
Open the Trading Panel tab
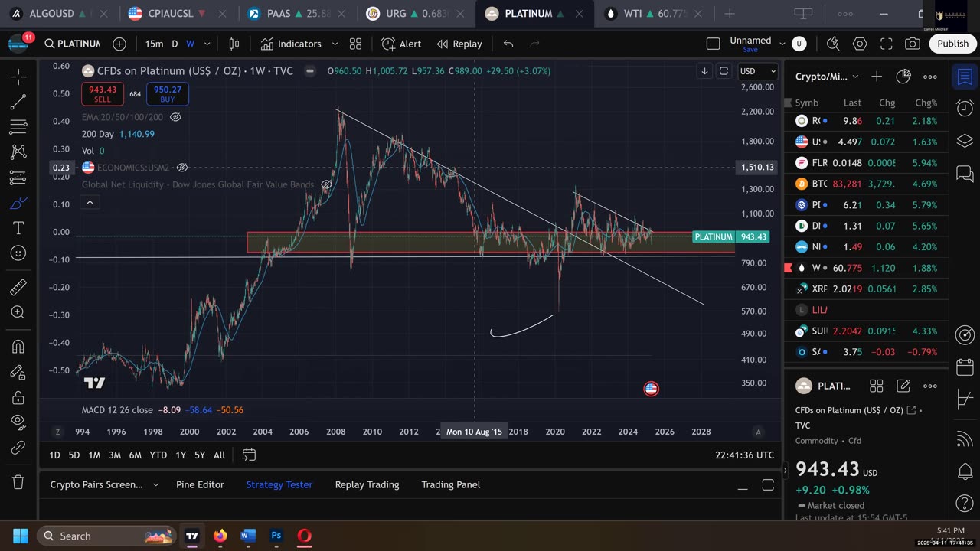click(451, 484)
